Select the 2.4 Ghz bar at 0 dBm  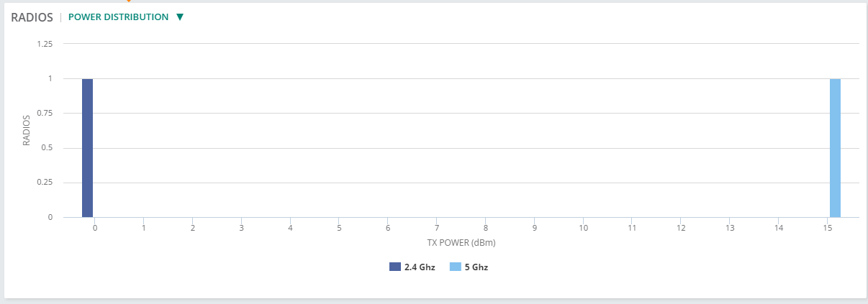[x=87, y=147]
